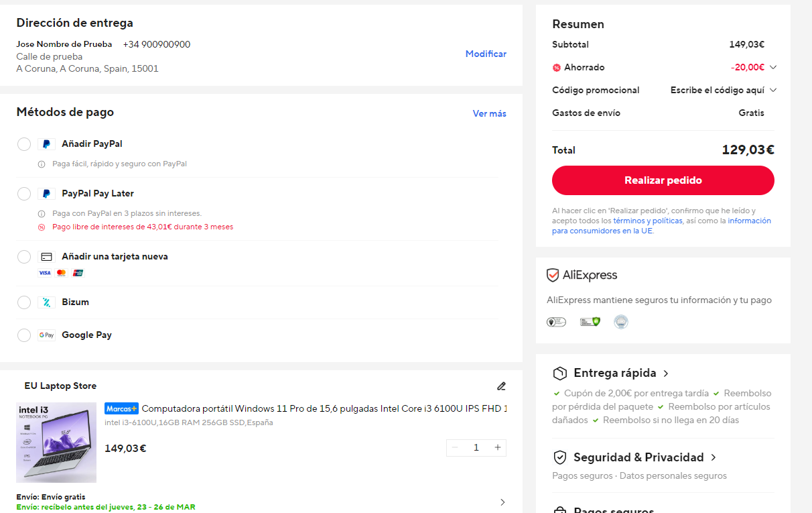Click the intel i3-6100U,16GB RAM variant text
The height and width of the screenshot is (513, 812).
coord(189,423)
